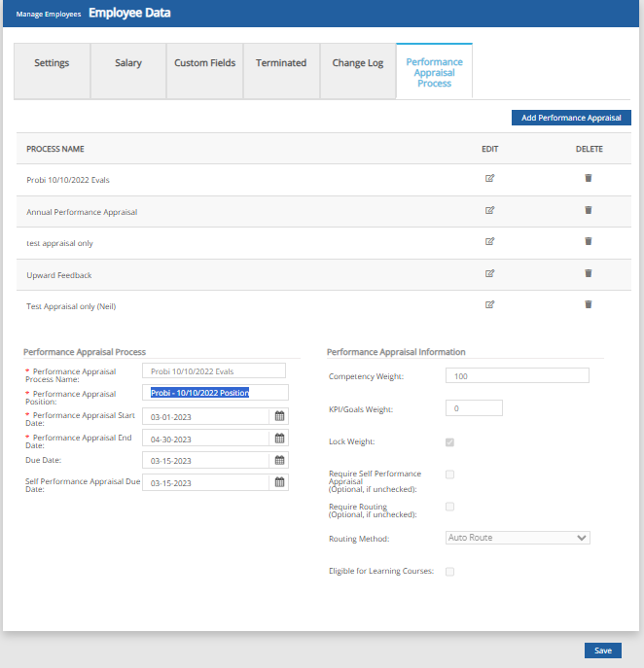The width and height of the screenshot is (644, 668).
Task: Click Add Performance Appraisal button
Action: pyautogui.click(x=571, y=118)
